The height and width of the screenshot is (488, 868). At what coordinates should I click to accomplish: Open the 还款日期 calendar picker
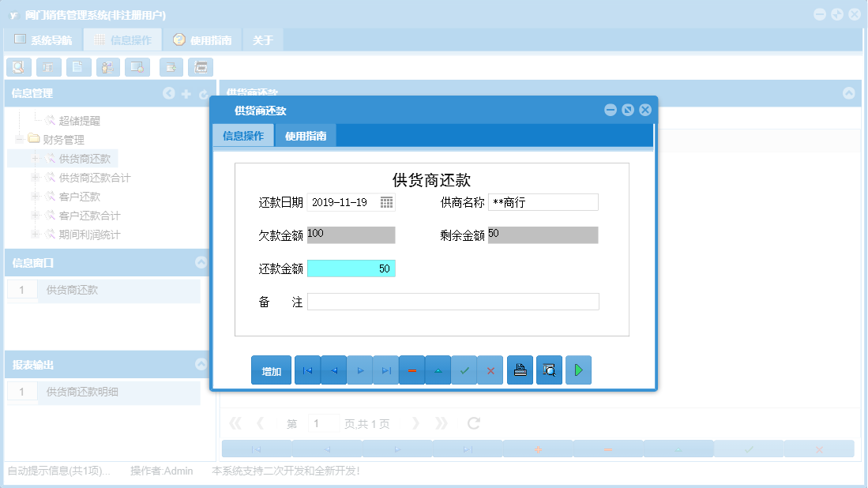tap(385, 201)
